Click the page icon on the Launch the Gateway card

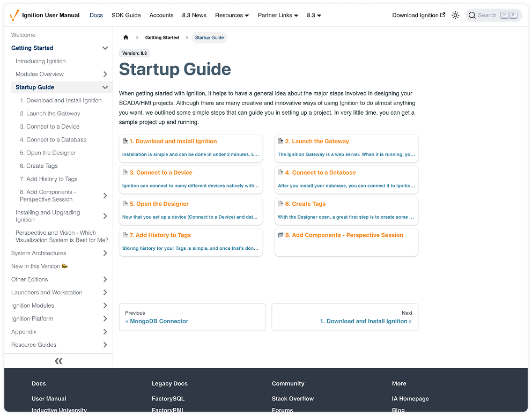coord(281,141)
